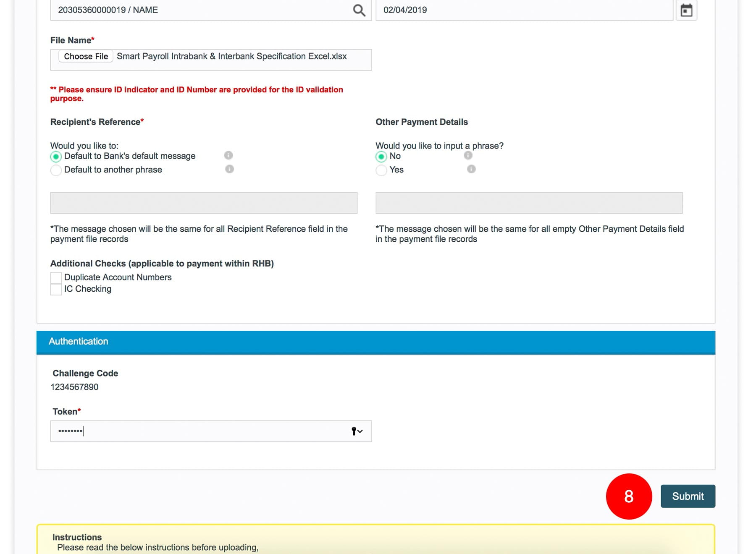Choose Yes for inputting a phrase
The width and height of the screenshot is (756, 554).
pyautogui.click(x=381, y=170)
